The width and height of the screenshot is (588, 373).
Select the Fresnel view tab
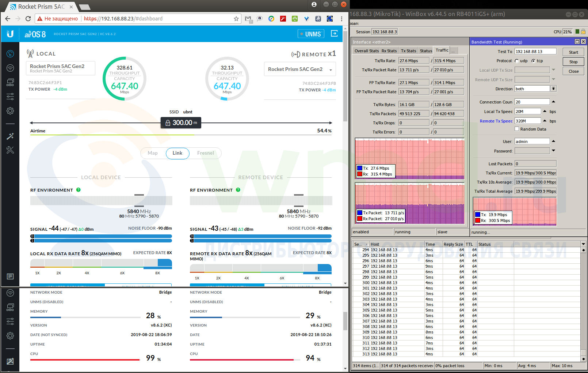(206, 153)
